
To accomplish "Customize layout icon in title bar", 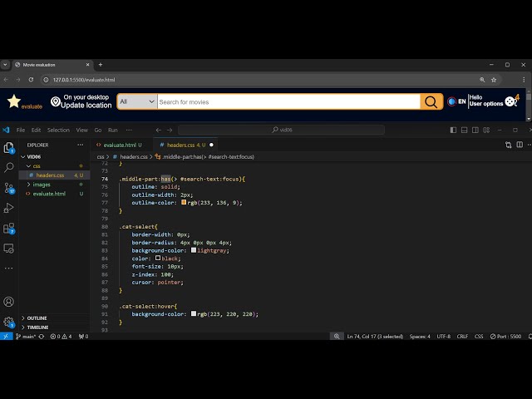I will [486, 130].
